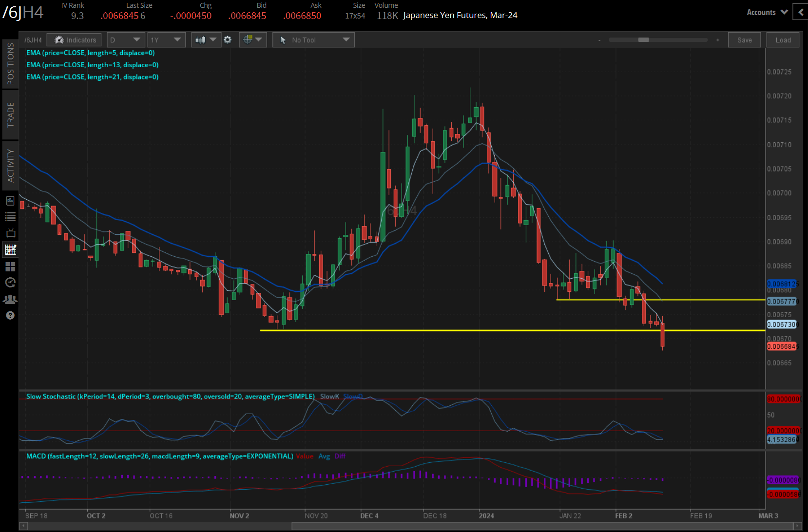Click the help question mark icon
Screen dimensions: 808x532
pyautogui.click(x=10, y=316)
